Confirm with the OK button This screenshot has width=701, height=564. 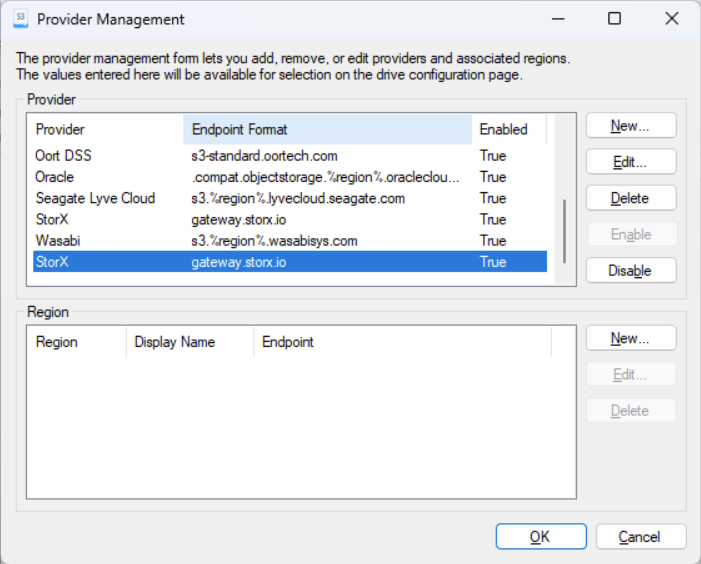coord(541,536)
